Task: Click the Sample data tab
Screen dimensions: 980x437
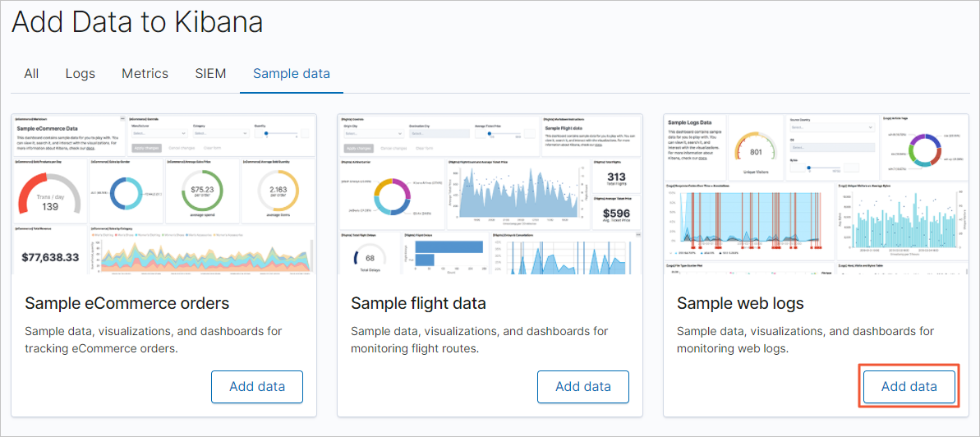Action: (x=292, y=74)
